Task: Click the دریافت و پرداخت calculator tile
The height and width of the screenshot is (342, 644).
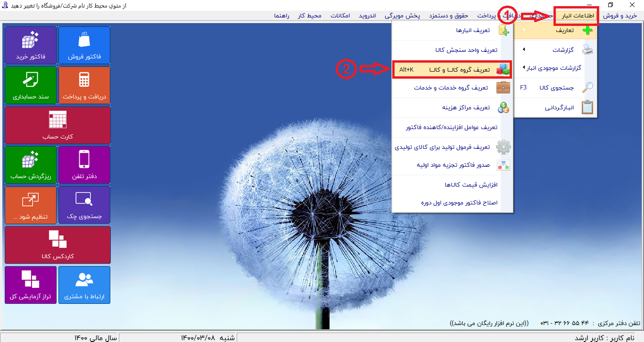Action: click(84, 85)
